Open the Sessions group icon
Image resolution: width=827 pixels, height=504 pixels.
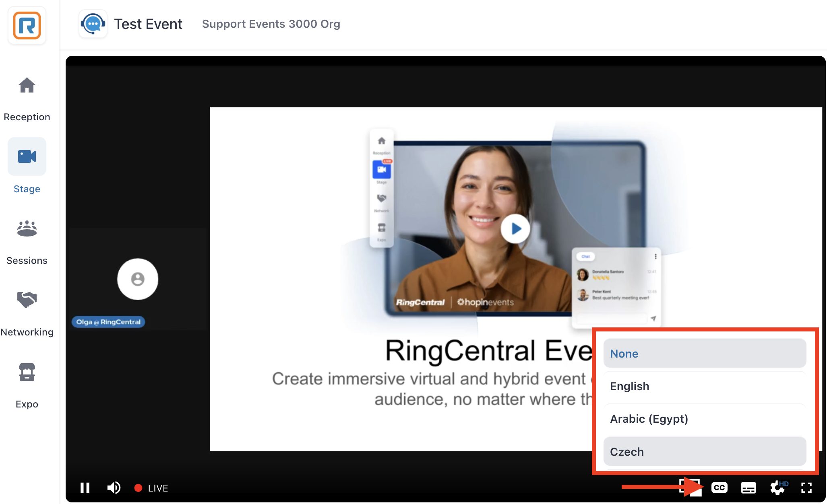point(27,228)
